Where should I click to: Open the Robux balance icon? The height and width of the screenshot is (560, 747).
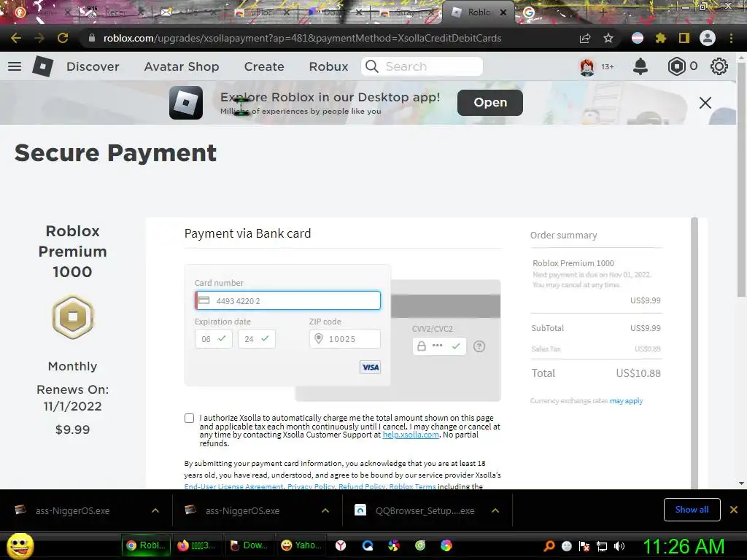[676, 66]
